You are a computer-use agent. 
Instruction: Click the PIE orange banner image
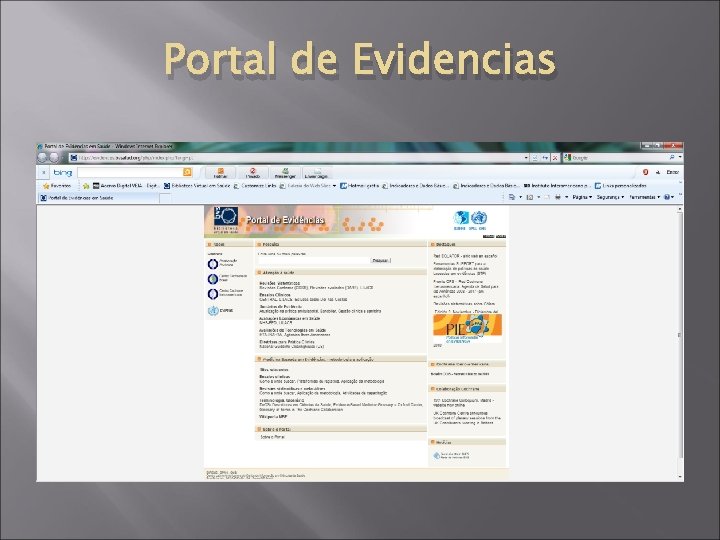[467, 328]
